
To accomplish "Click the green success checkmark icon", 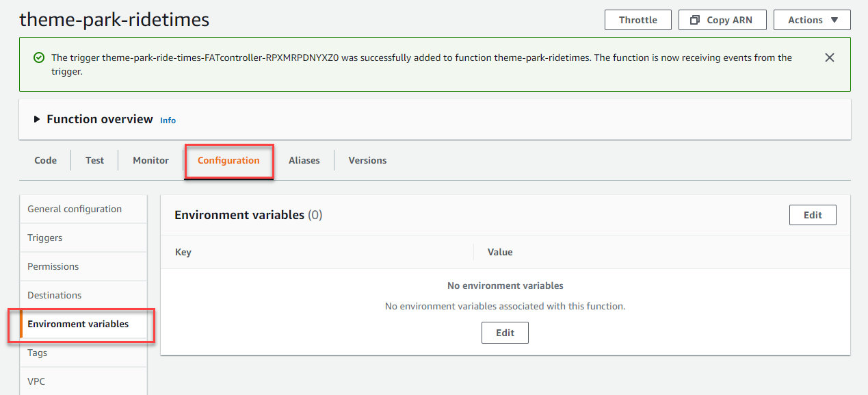I will click(x=39, y=58).
